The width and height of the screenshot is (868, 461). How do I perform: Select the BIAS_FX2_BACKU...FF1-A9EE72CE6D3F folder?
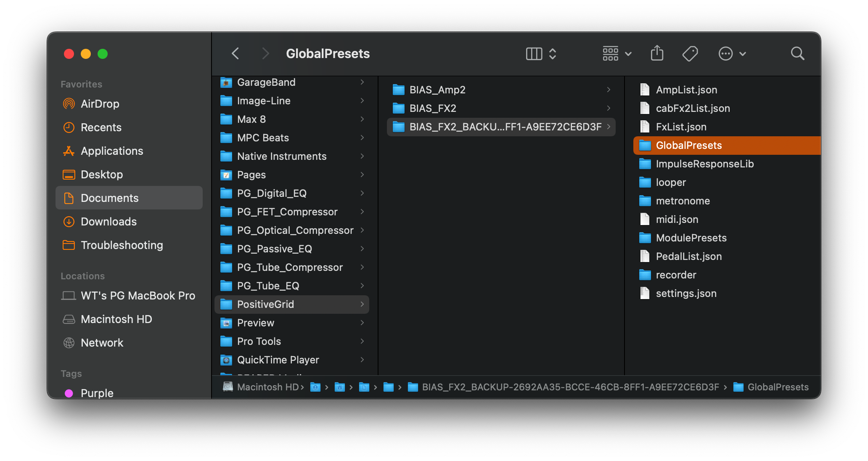coord(501,127)
